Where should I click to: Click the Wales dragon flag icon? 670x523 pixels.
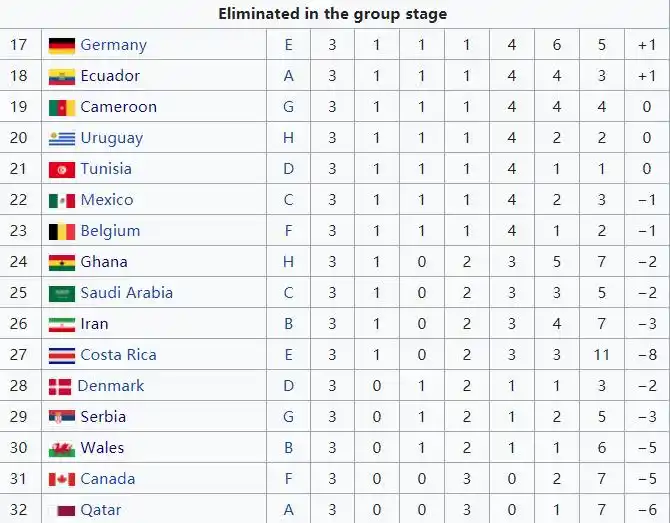tap(62, 449)
